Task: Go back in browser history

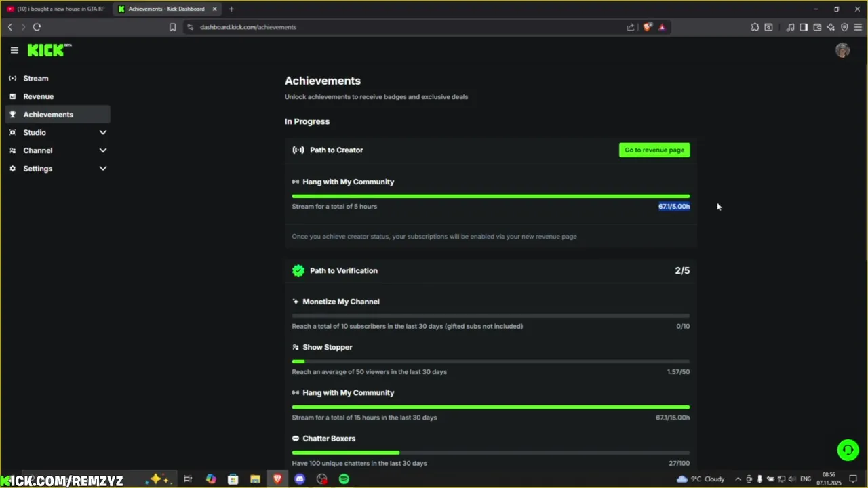Action: click(10, 27)
